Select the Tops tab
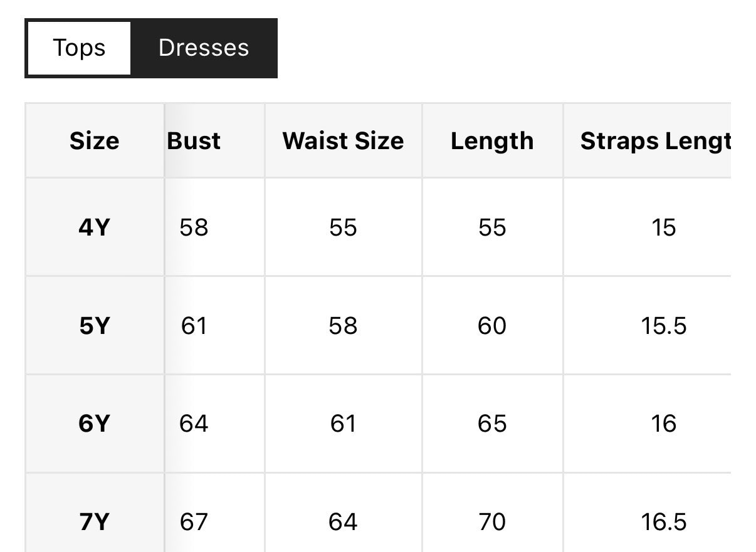The width and height of the screenshot is (756, 552). click(78, 47)
